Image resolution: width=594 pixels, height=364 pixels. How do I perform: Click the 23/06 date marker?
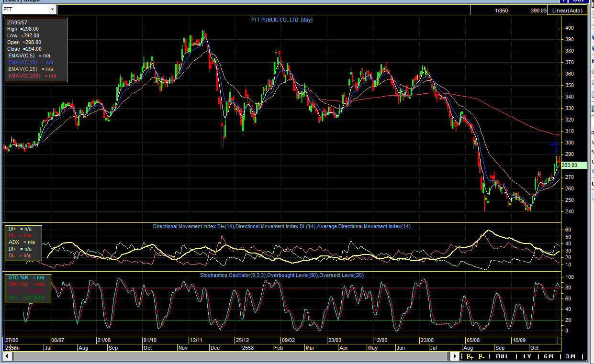[x=426, y=340]
